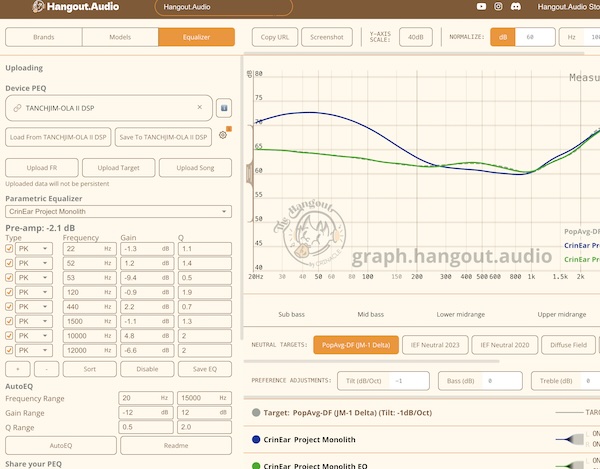Click Save To TANCHJIM-OLA II DSP

(163, 137)
